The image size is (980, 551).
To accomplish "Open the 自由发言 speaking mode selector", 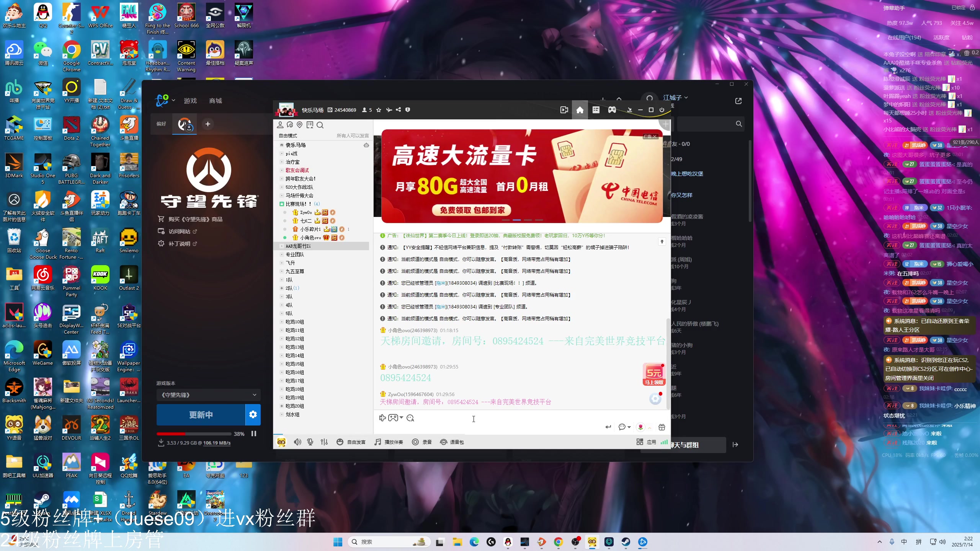I will click(x=351, y=442).
